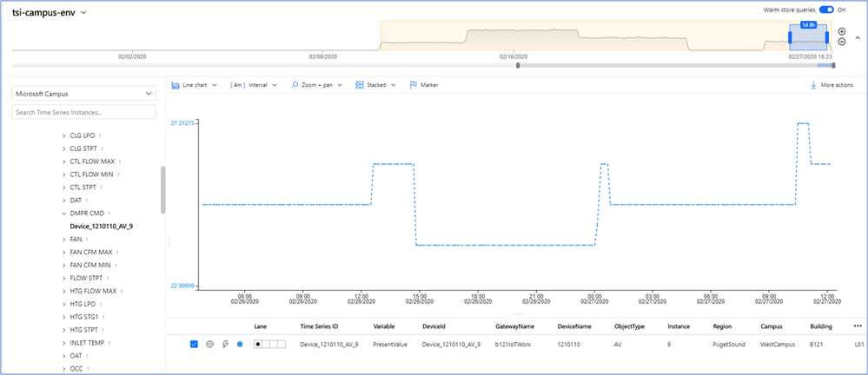Click the zoom out minus icon

pos(842,42)
